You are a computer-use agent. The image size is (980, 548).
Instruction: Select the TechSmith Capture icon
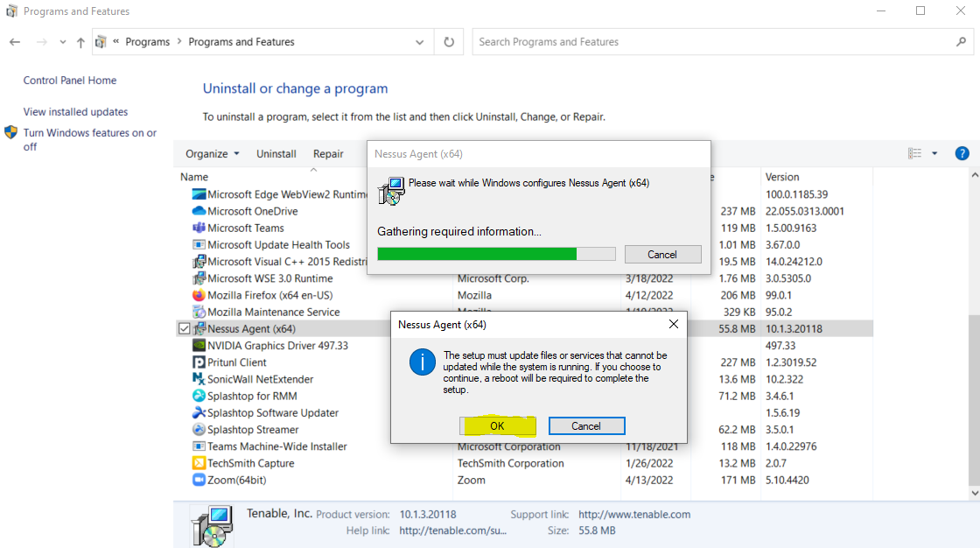tap(199, 464)
